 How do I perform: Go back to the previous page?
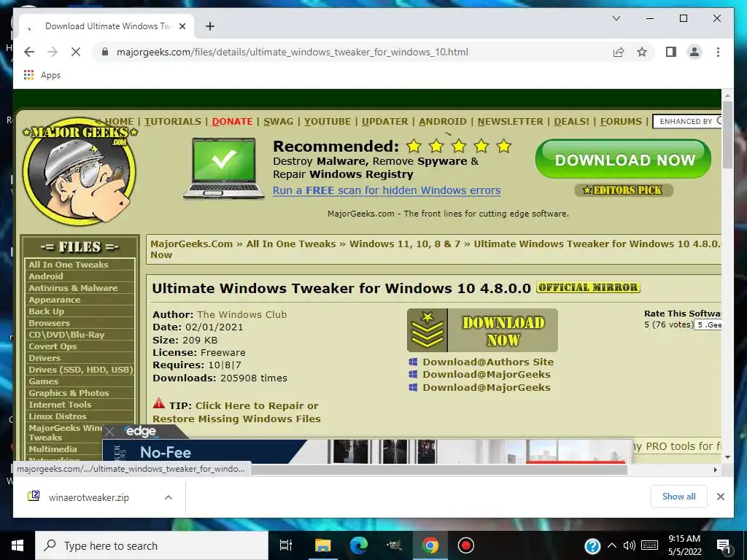(29, 52)
